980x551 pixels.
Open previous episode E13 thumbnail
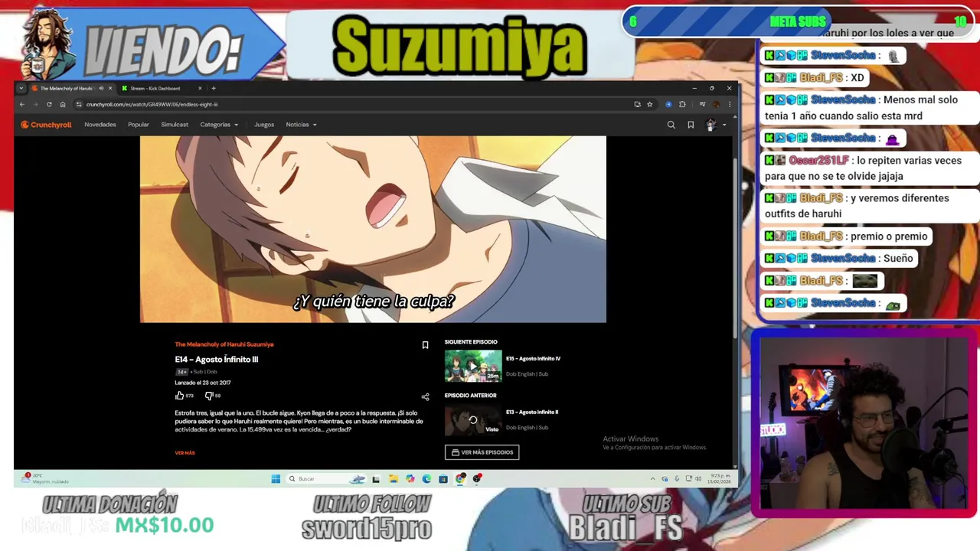pyautogui.click(x=473, y=419)
